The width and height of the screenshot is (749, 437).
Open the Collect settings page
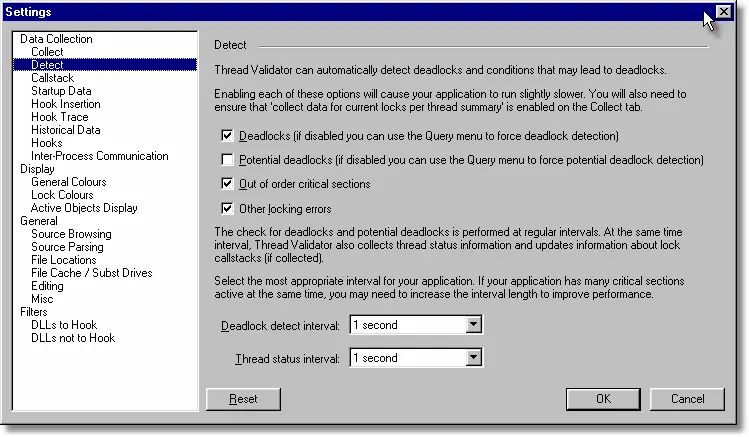point(47,52)
